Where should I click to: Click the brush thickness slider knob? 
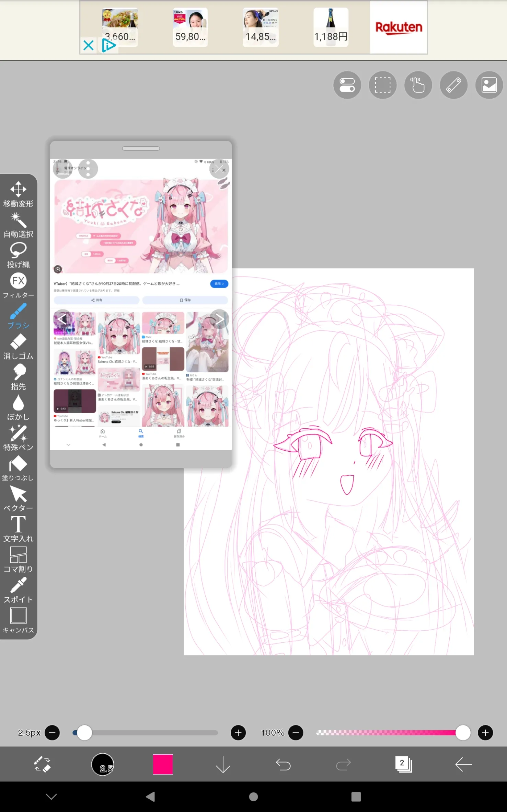tap(84, 733)
